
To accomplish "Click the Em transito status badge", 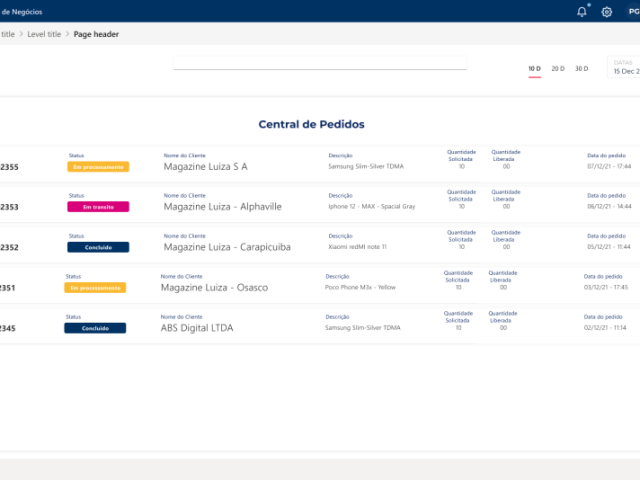I will click(x=98, y=207).
